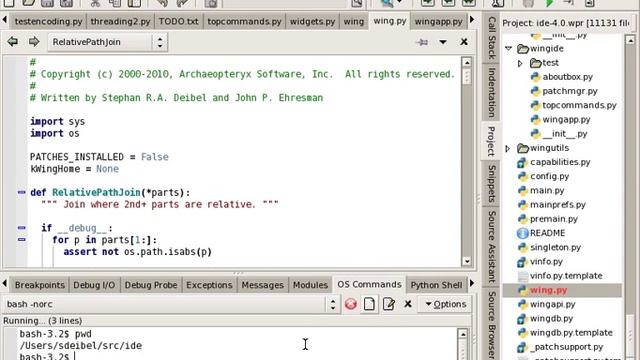Select premain.py in the project tree

(553, 219)
